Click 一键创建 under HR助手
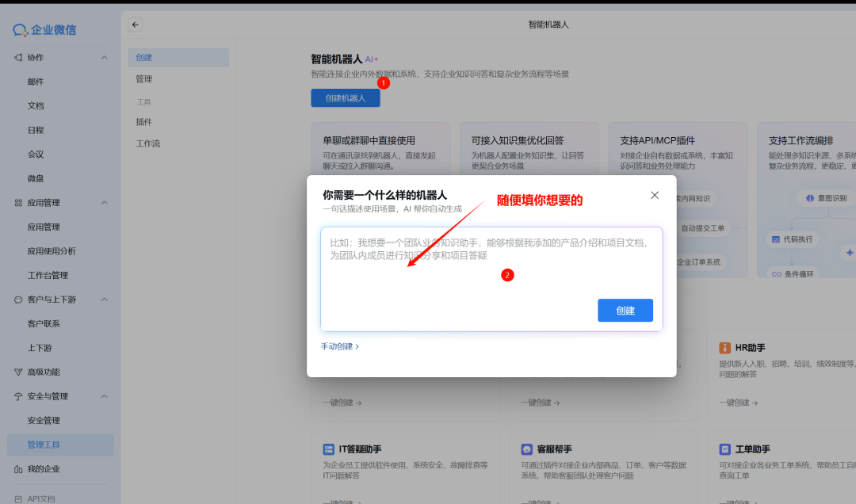Image resolution: width=856 pixels, height=504 pixels. [738, 403]
